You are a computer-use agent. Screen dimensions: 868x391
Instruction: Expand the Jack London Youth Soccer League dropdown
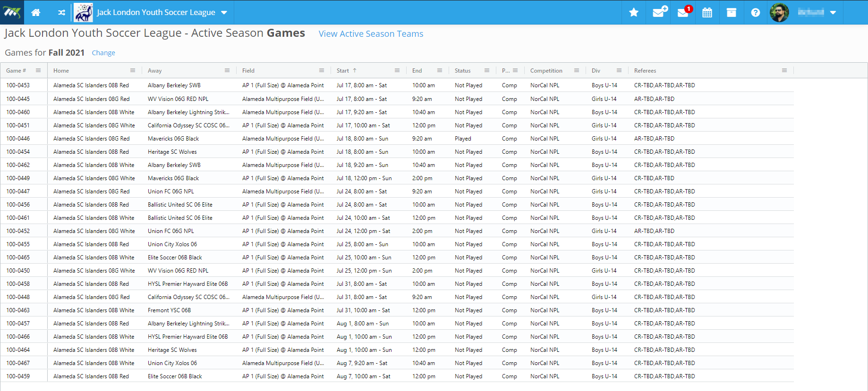click(x=224, y=13)
